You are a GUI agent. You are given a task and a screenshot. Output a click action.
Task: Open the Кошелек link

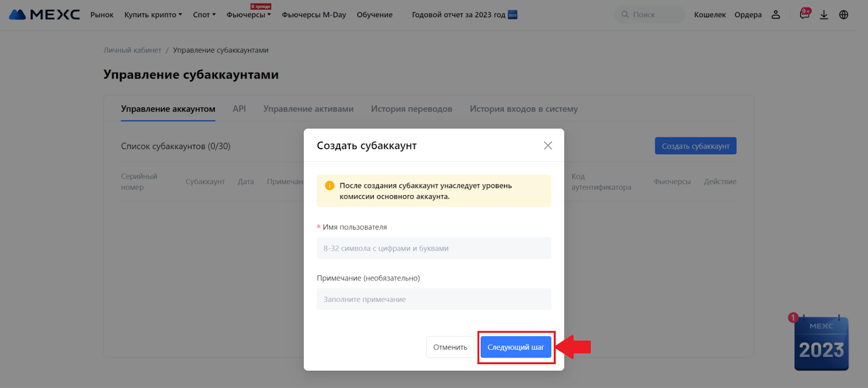tap(710, 15)
